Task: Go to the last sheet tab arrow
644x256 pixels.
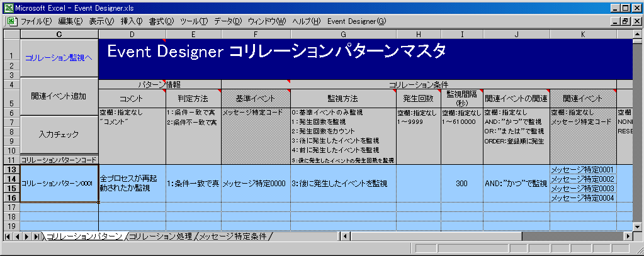Action: pyautogui.click(x=36, y=237)
